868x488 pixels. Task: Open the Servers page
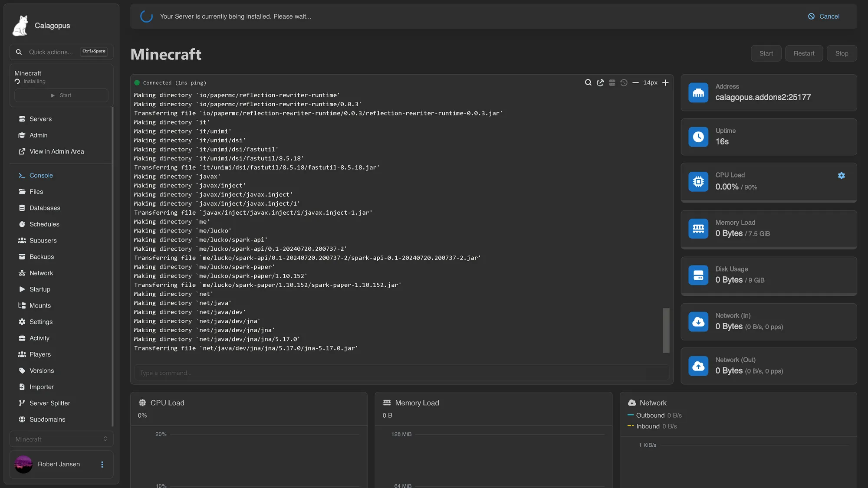[61, 119]
